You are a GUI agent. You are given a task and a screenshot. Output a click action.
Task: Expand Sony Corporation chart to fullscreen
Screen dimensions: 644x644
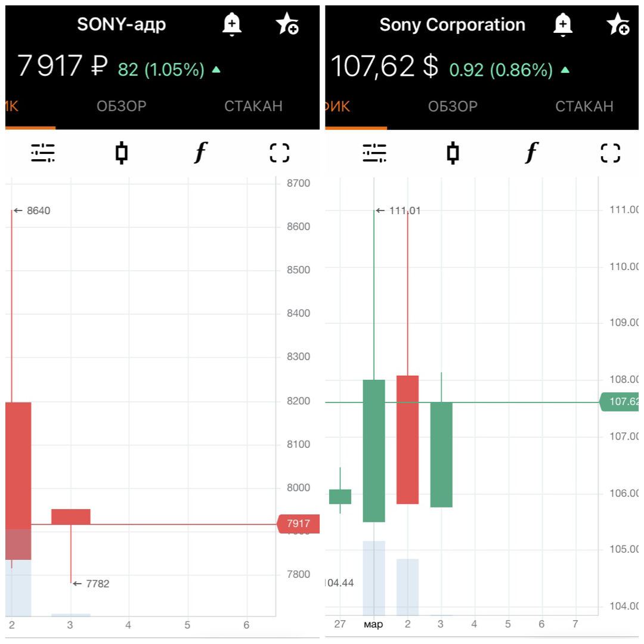[611, 153]
